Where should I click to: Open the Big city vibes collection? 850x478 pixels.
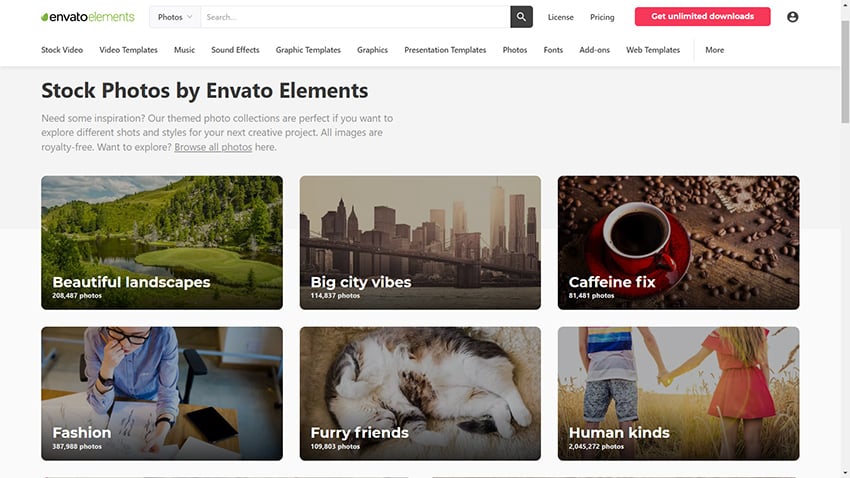[420, 243]
